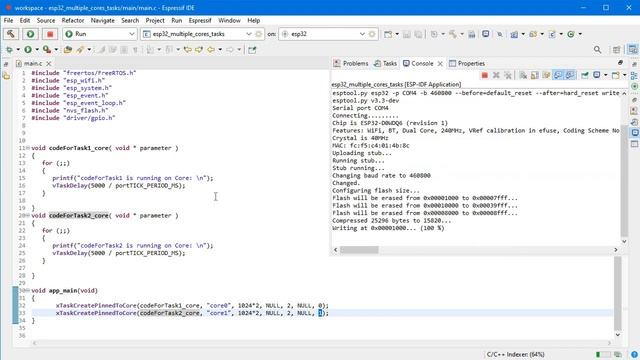The image size is (640, 360).
Task: Switch to the Properties tab
Action: pos(467,63)
